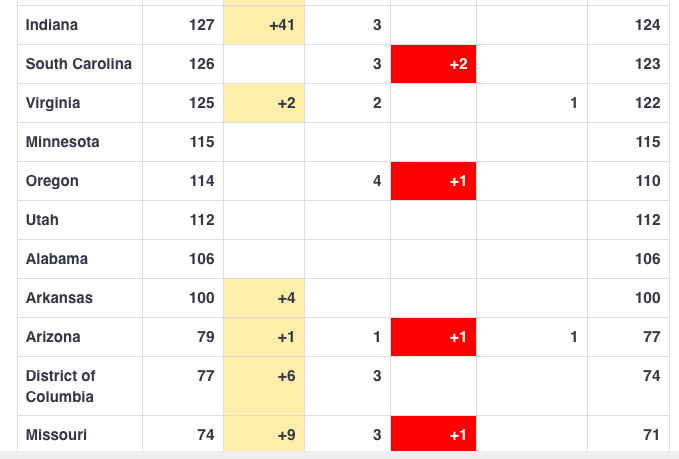Click the Missouri state name
The height and width of the screenshot is (459, 679).
56,435
